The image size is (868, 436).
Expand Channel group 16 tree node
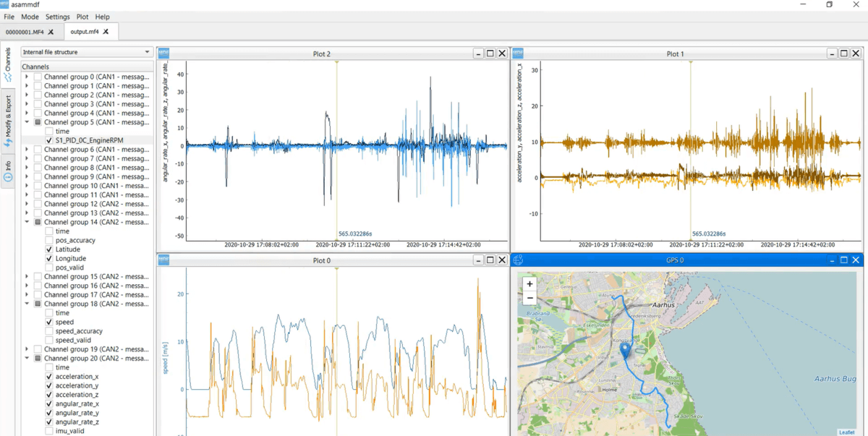click(27, 286)
